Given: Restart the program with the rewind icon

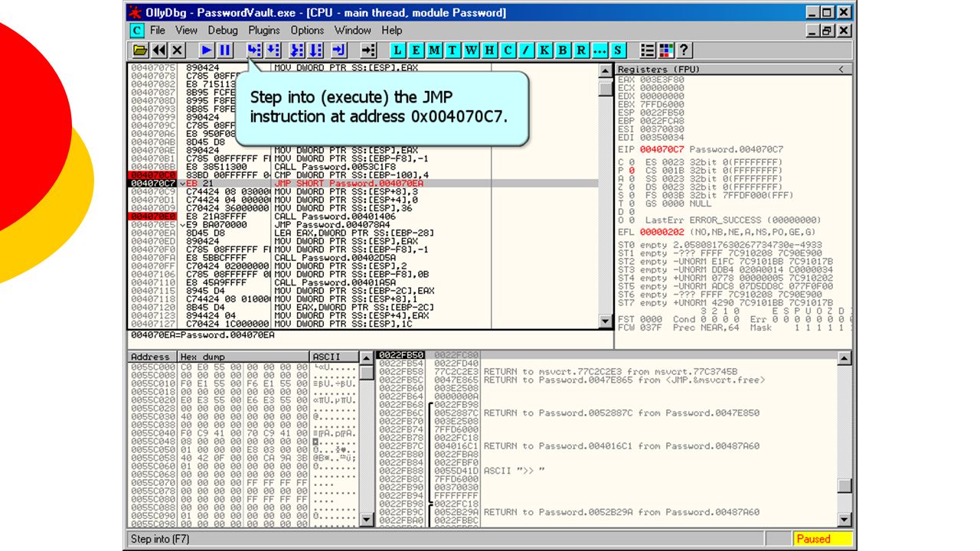Looking at the screenshot, I should coord(159,51).
